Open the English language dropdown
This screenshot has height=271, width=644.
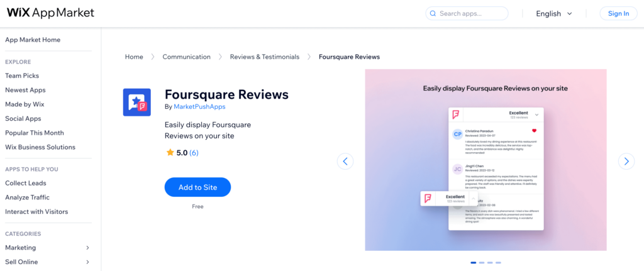click(x=554, y=14)
